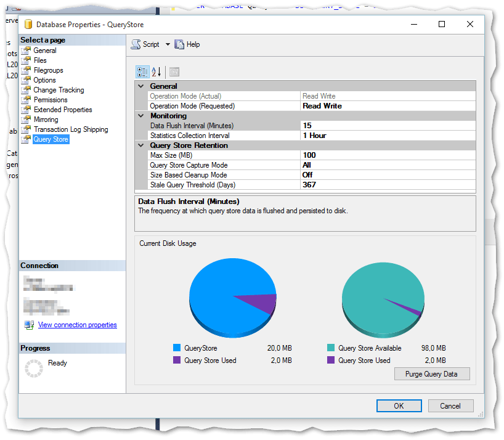Viewport: 504px width, 440px height.
Task: Maximize the Database Properties window
Action: [x=442, y=25]
